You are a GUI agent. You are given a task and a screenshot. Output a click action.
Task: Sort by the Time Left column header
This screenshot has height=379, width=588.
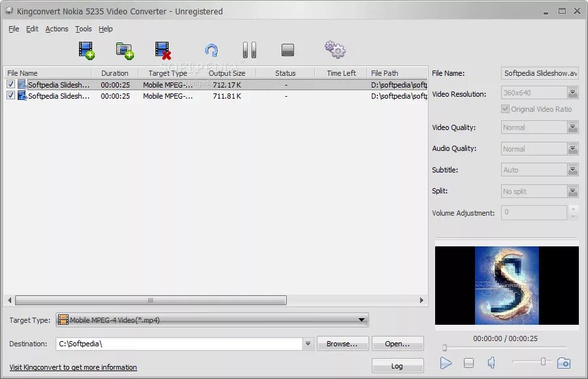tap(341, 73)
